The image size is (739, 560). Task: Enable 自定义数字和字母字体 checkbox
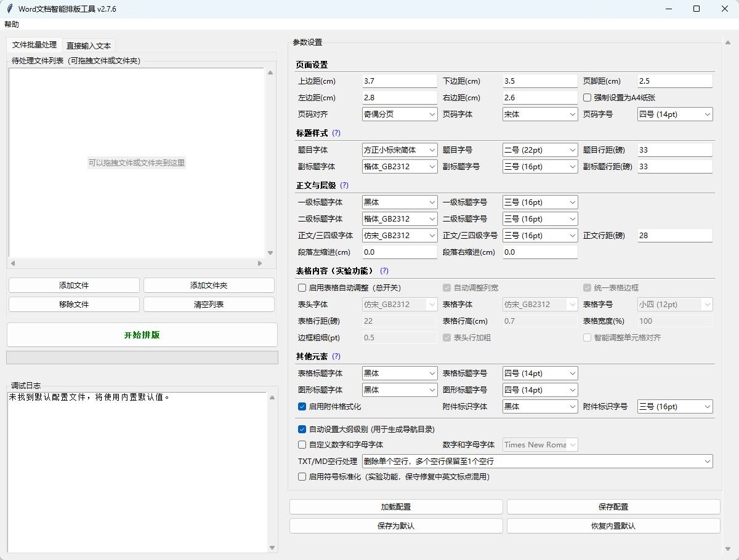pos(341,444)
